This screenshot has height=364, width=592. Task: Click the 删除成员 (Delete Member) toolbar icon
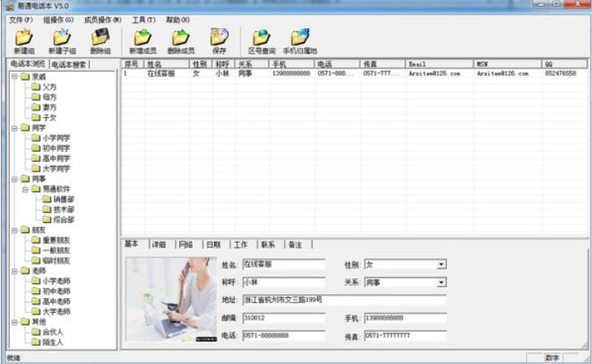[x=181, y=38]
